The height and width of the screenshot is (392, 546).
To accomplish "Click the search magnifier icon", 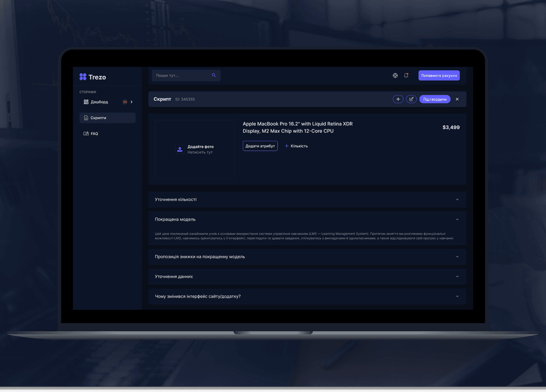I will [x=214, y=75].
